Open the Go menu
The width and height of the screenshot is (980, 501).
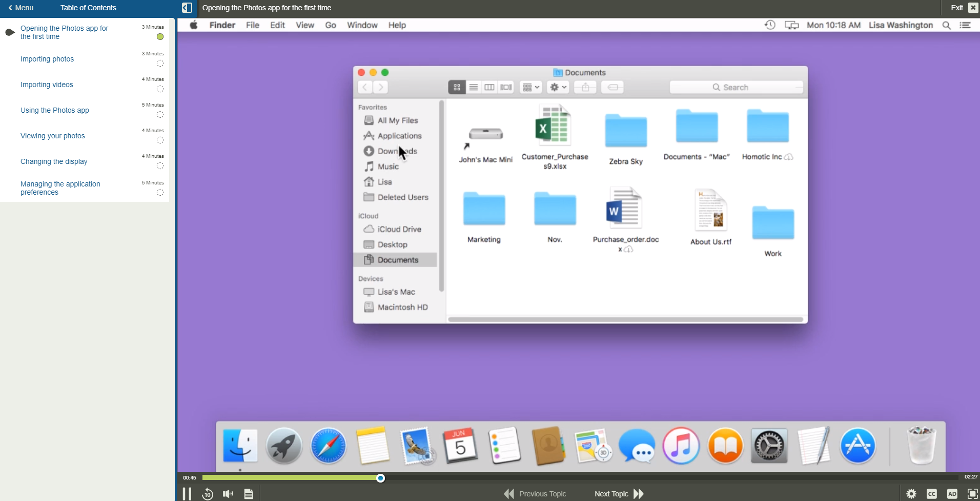331,25
